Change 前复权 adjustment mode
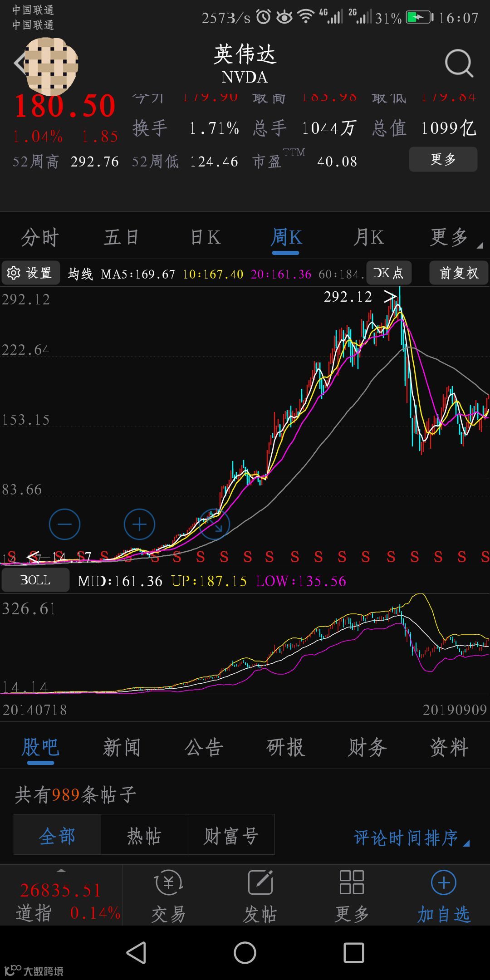Viewport: 490px width, 980px height. pyautogui.click(x=459, y=273)
